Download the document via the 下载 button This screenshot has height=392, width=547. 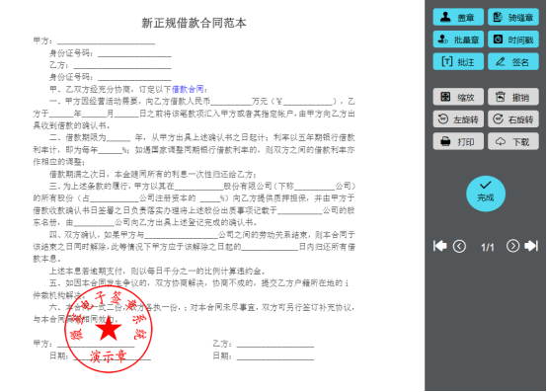(x=513, y=141)
